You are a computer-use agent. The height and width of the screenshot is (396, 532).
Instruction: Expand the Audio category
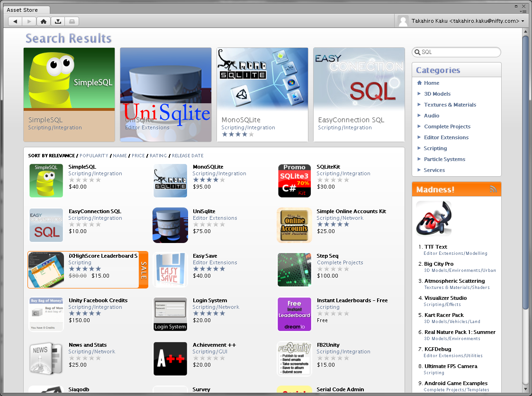[x=431, y=116]
